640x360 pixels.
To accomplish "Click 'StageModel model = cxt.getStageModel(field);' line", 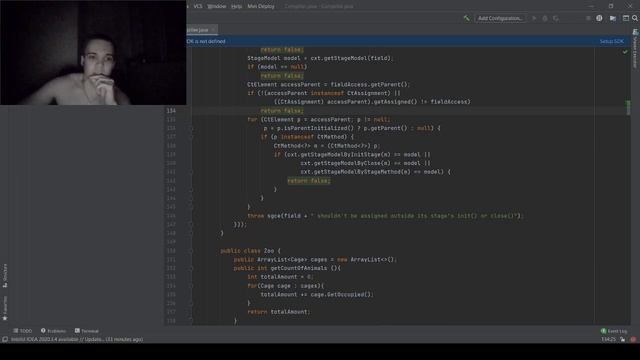I will (320, 58).
